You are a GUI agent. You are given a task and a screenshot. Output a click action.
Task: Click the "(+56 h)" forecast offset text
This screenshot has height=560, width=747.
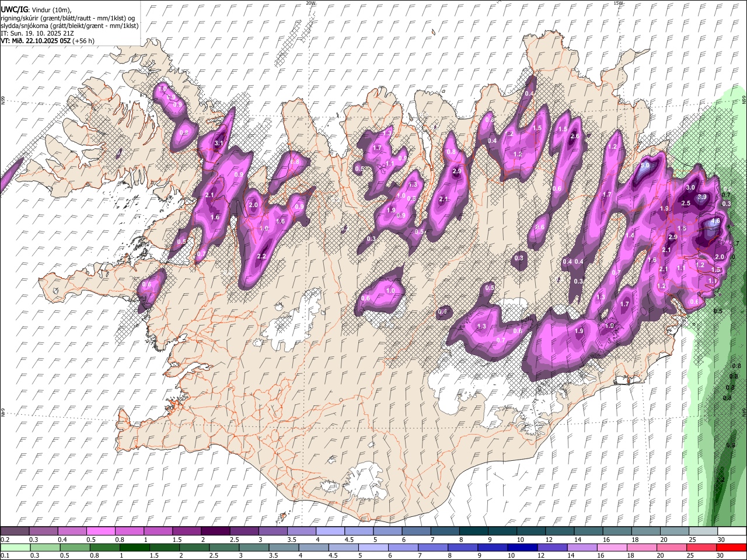[x=84, y=41]
